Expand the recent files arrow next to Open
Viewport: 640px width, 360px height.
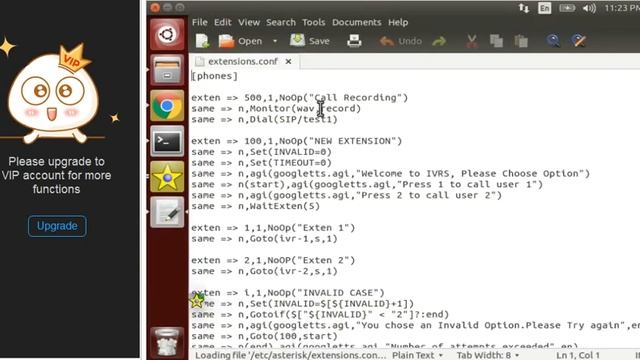275,41
